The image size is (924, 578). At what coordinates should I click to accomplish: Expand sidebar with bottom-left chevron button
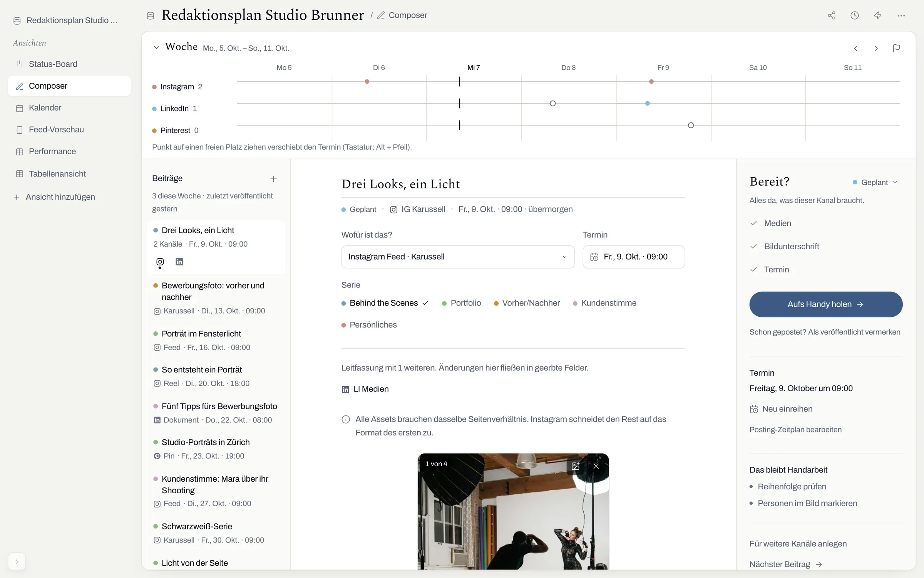click(17, 561)
